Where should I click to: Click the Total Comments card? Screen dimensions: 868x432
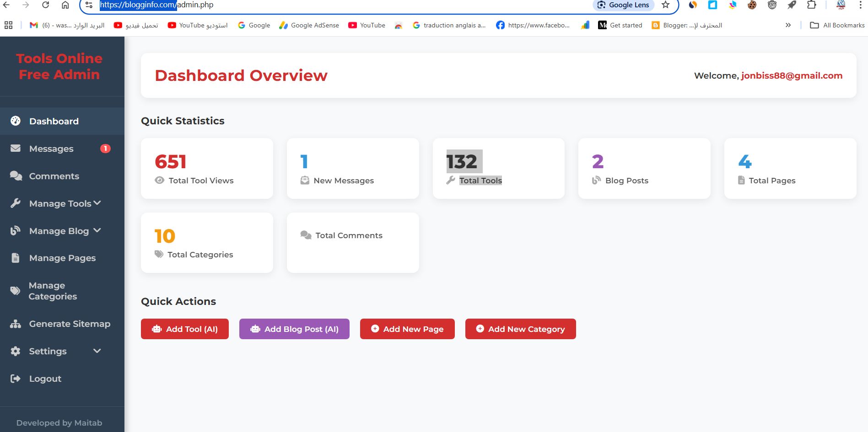(x=353, y=243)
